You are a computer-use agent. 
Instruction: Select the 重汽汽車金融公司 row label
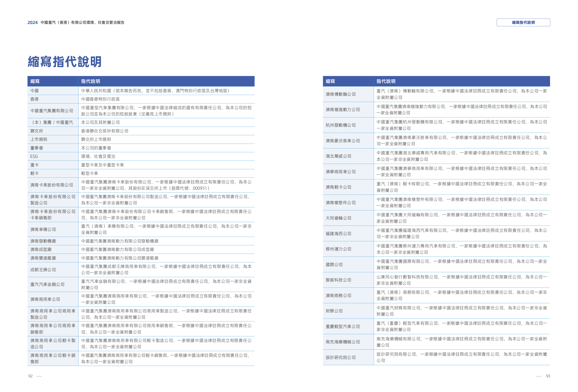click(48, 284)
